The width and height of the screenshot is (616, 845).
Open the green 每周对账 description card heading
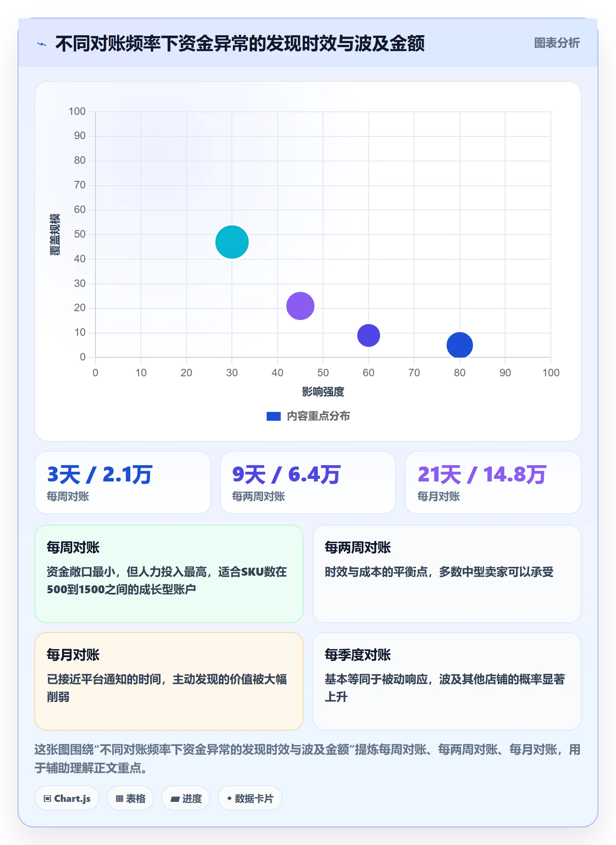click(x=73, y=547)
